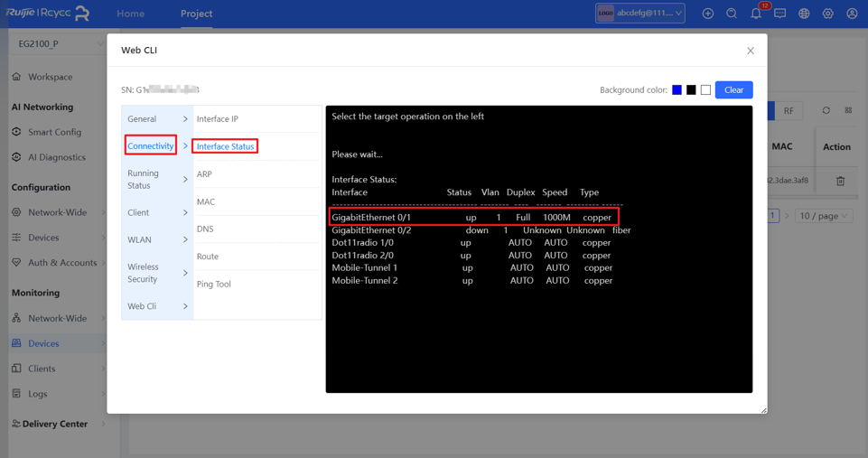Open the search magnifier in top bar
The height and width of the screenshot is (458, 868).
click(x=732, y=14)
